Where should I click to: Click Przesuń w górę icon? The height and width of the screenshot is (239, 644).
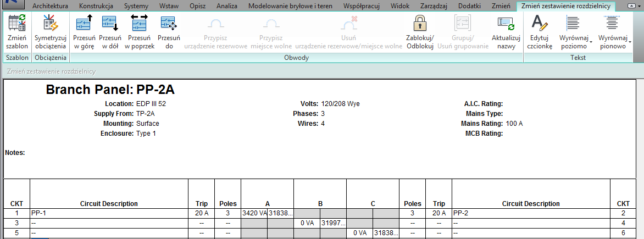coord(84,23)
